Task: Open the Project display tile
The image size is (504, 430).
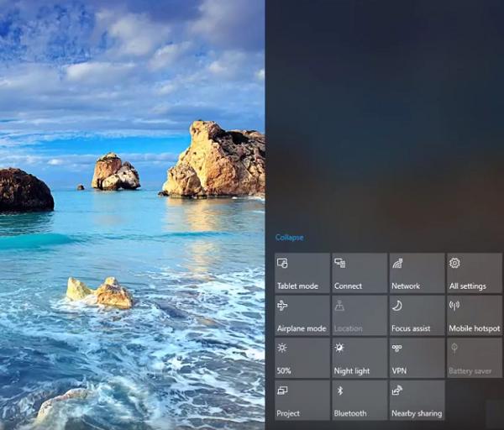Action: pos(302,401)
